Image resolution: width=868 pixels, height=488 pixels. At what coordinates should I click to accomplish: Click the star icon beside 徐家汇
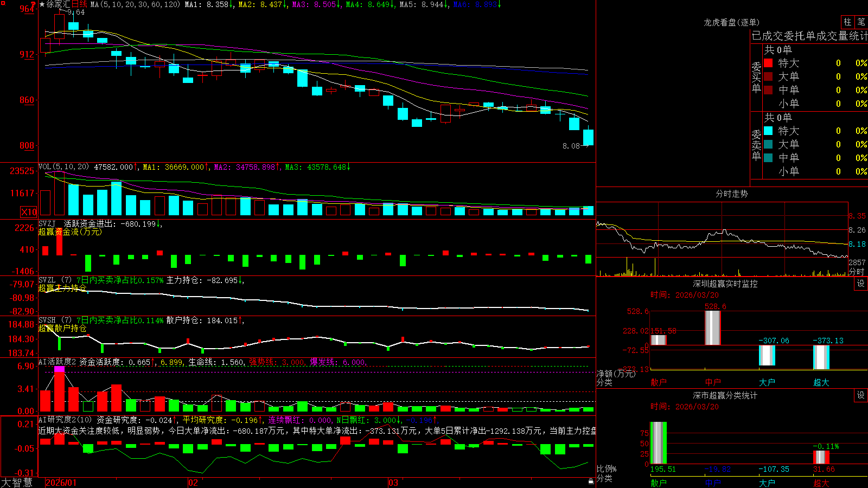click(x=42, y=4)
